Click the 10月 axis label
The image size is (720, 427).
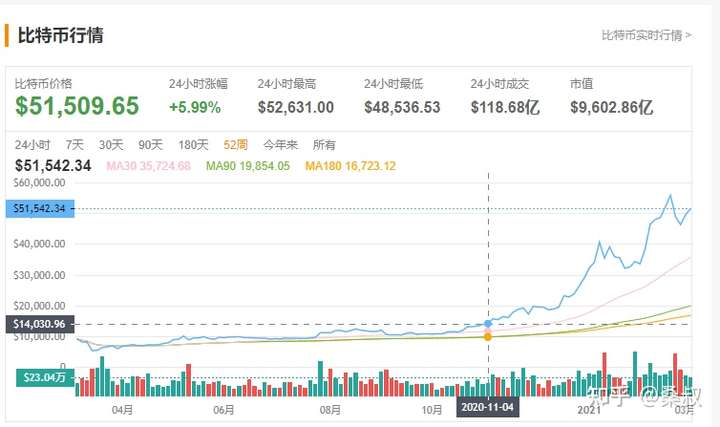coord(432,410)
